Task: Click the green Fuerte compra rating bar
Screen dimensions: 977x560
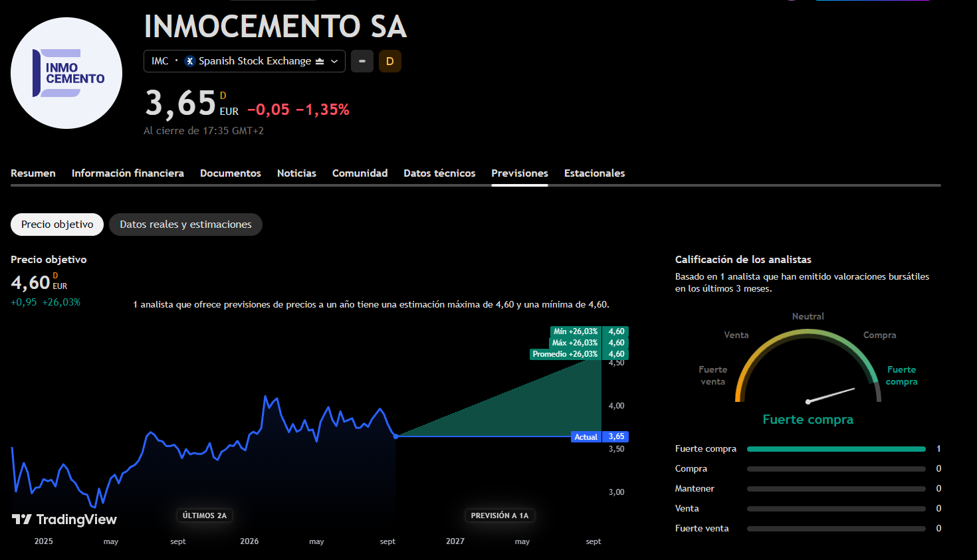Action: 836,449
